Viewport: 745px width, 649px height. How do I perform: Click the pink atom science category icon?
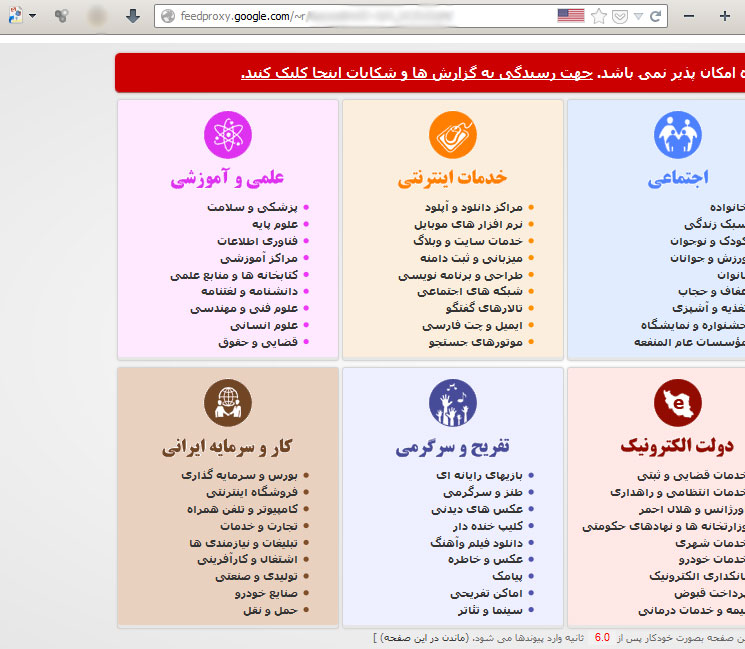(228, 135)
